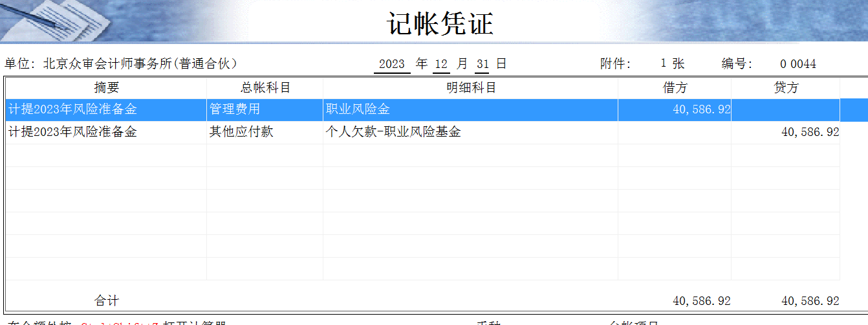Click the credit amount in the 其他应付款 row
Screen dimensions: 868x325
(x=810, y=132)
